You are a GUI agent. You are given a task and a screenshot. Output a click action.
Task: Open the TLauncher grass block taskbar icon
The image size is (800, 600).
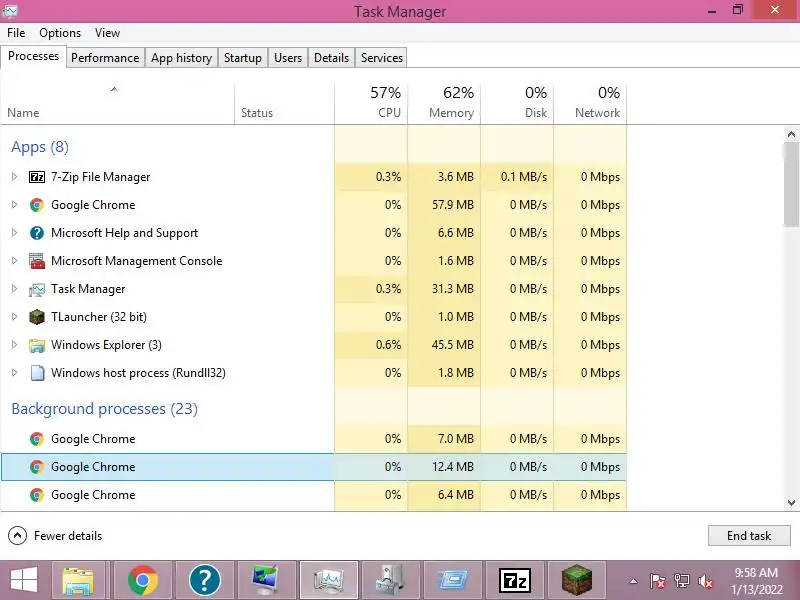pyautogui.click(x=577, y=580)
